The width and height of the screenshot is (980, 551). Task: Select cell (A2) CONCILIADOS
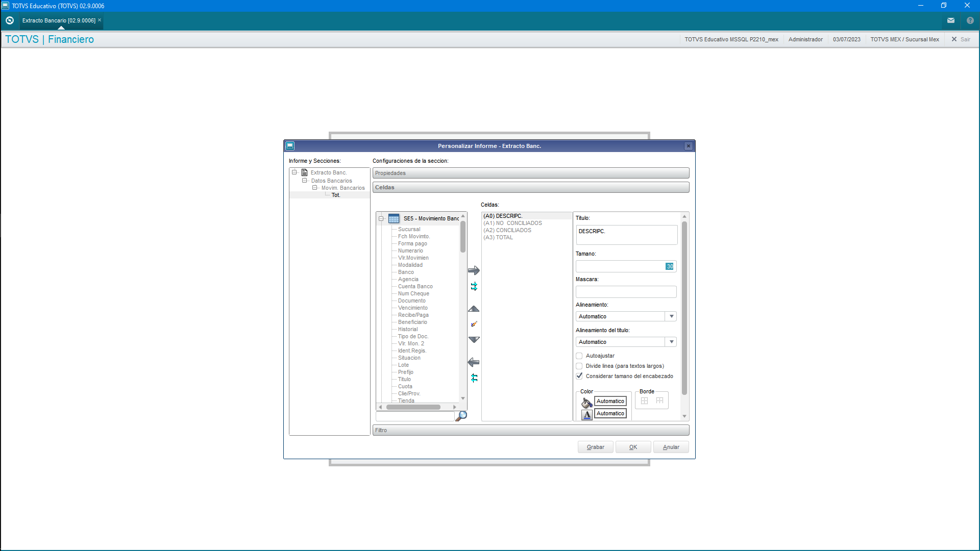(x=507, y=230)
